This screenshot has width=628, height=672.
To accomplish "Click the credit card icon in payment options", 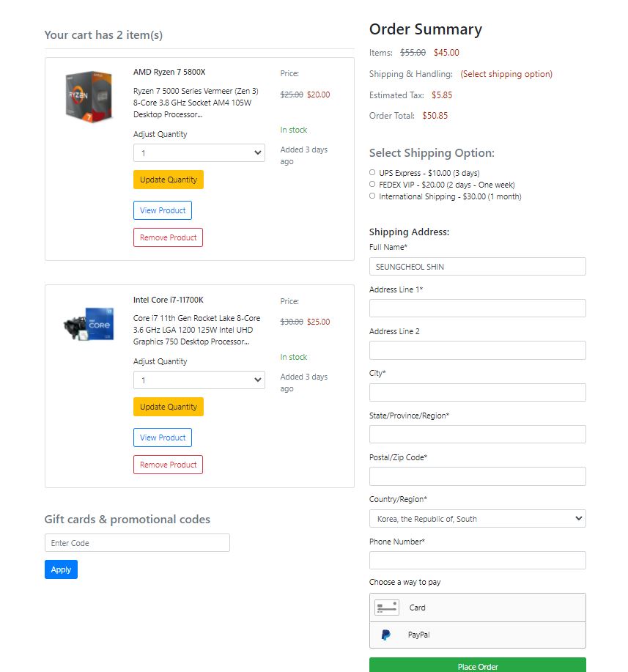I will click(x=387, y=608).
